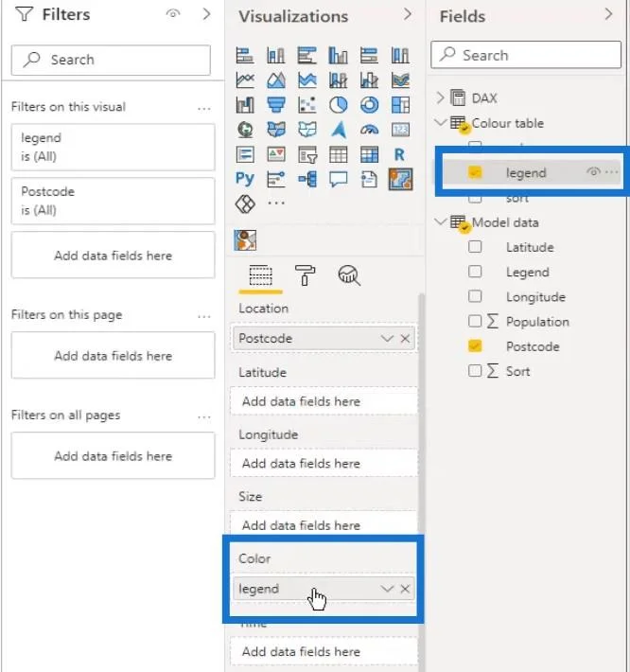Viewport: 630px width, 672px height.
Task: Toggle Filters pane visibility eye icon
Action: point(173,13)
